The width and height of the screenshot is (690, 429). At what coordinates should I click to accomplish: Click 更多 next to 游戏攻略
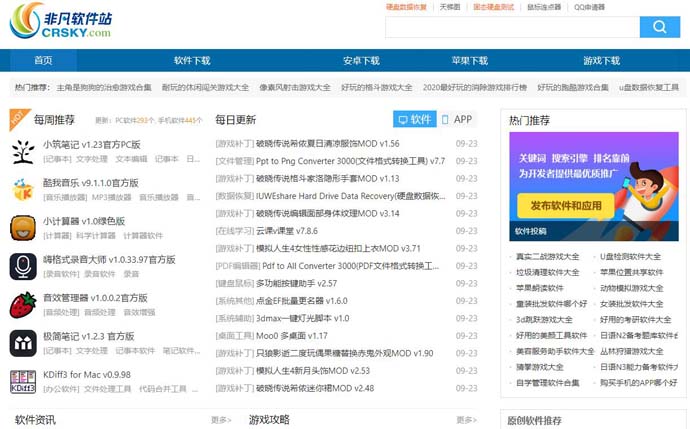pyautogui.click(x=466, y=420)
